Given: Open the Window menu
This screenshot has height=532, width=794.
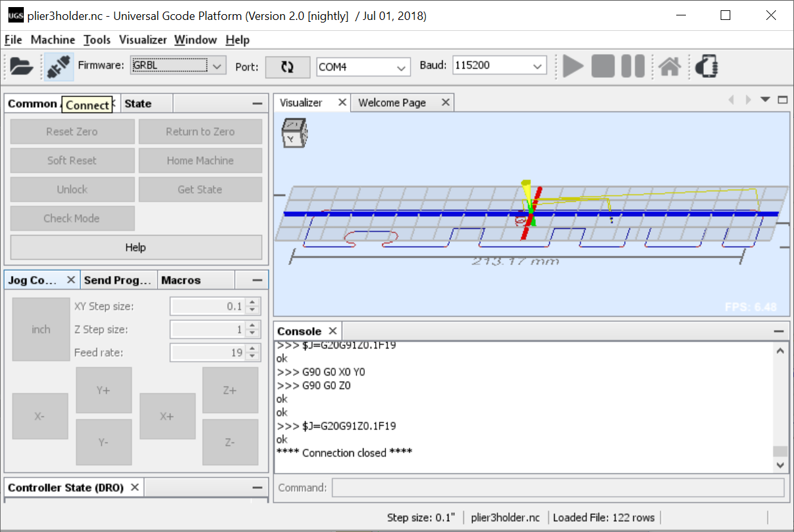Looking at the screenshot, I should click(x=196, y=40).
